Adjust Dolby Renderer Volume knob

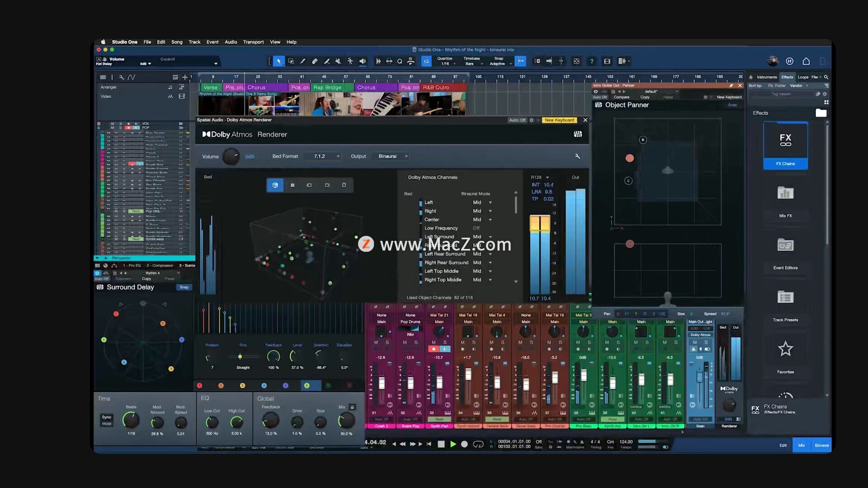[231, 157]
